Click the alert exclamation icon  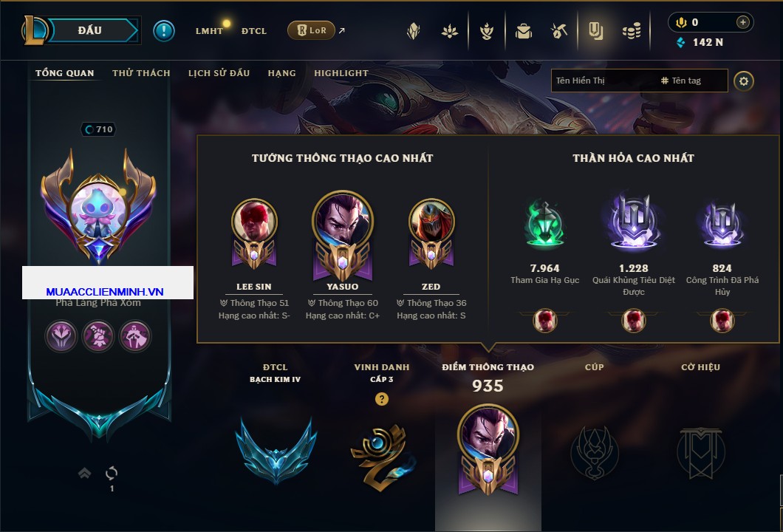pyautogui.click(x=164, y=31)
